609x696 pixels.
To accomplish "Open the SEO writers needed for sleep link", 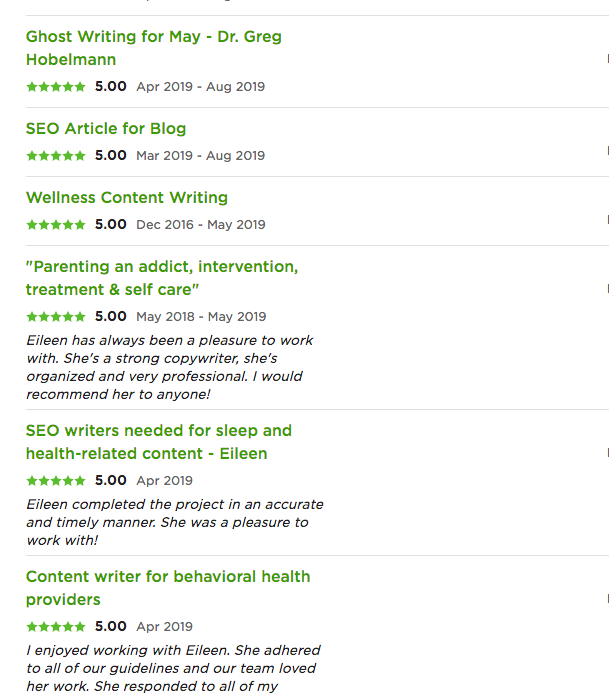I will [159, 431].
